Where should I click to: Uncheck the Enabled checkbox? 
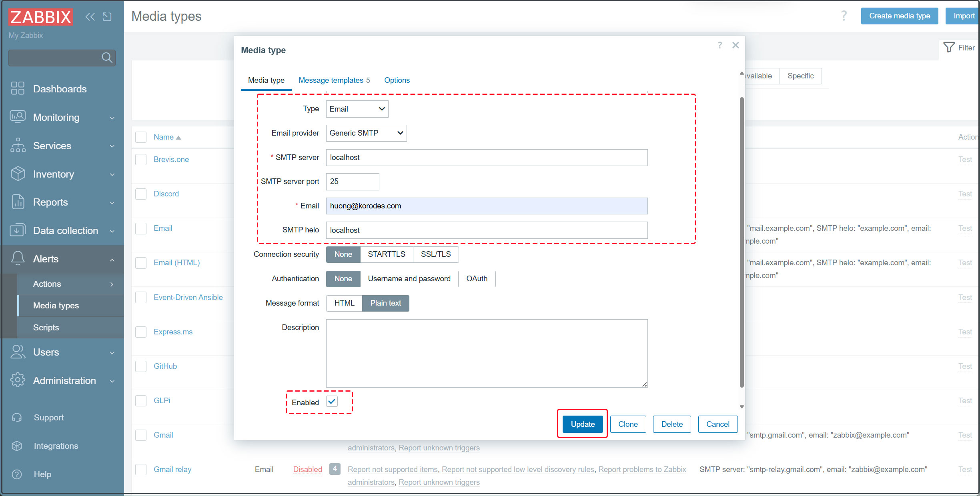[332, 402]
